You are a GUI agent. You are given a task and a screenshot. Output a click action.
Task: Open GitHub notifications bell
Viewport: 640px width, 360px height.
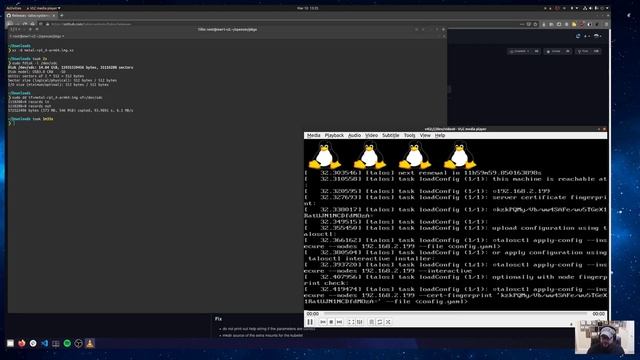[578, 36]
